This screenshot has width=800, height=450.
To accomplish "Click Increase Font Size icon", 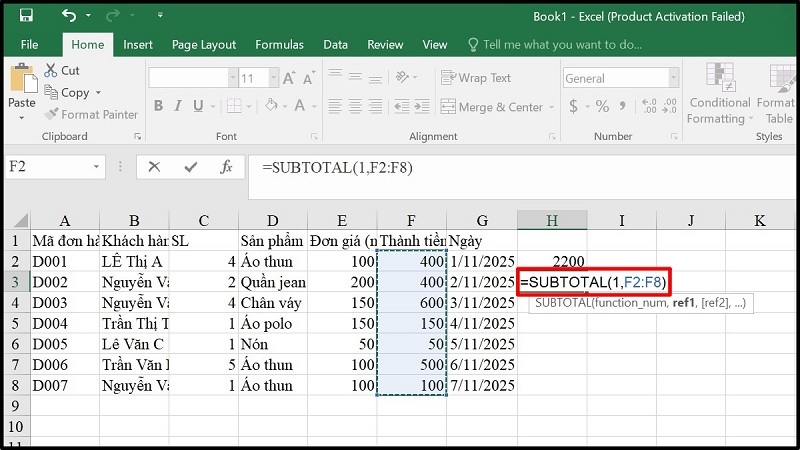I will pyautogui.click(x=289, y=78).
